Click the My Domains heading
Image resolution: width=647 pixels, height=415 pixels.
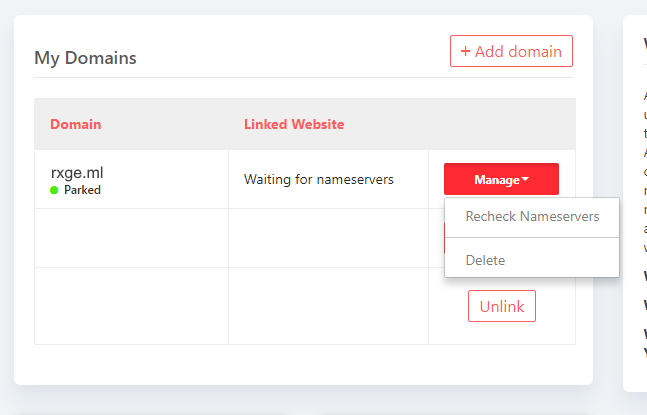coord(85,58)
